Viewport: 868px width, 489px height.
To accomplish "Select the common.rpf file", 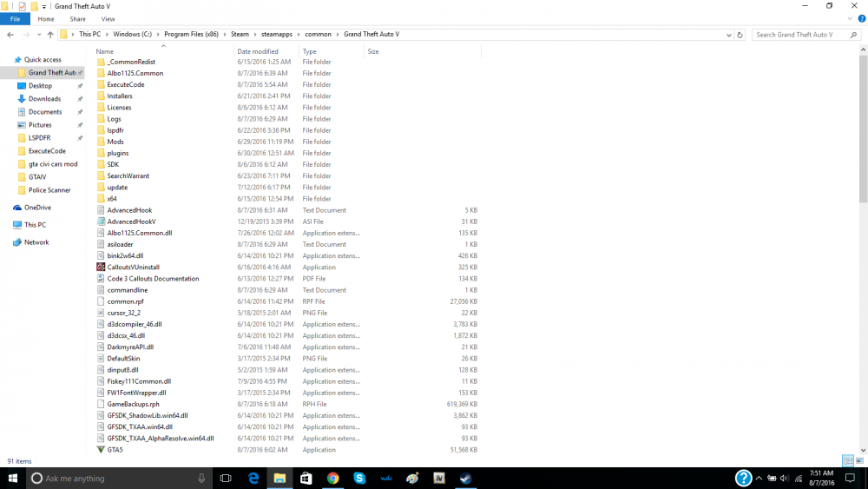I will coord(125,301).
